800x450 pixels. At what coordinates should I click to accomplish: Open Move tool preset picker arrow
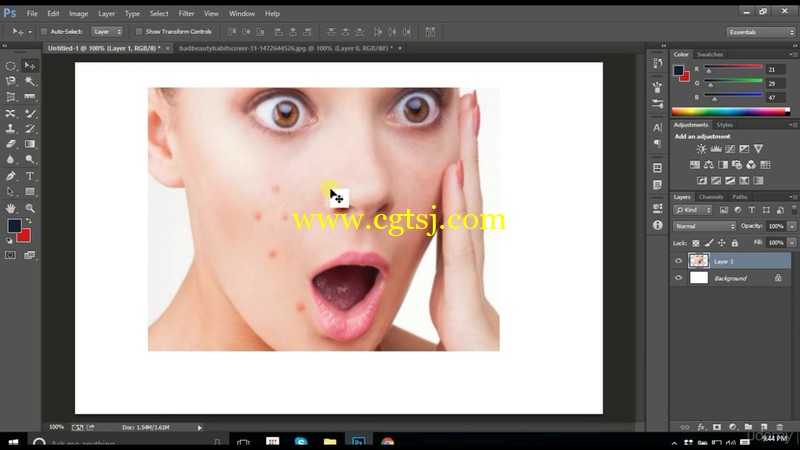[x=30, y=32]
